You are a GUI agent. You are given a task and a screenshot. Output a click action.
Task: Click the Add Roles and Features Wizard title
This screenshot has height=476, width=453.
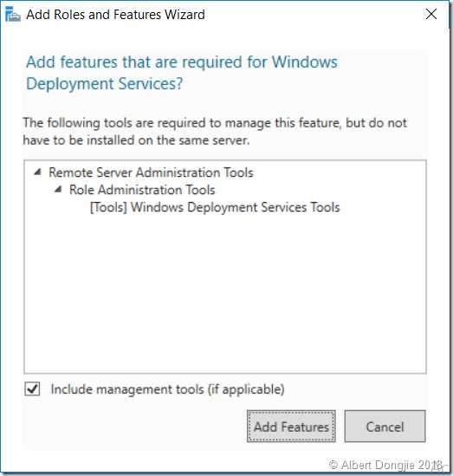pyautogui.click(x=115, y=15)
